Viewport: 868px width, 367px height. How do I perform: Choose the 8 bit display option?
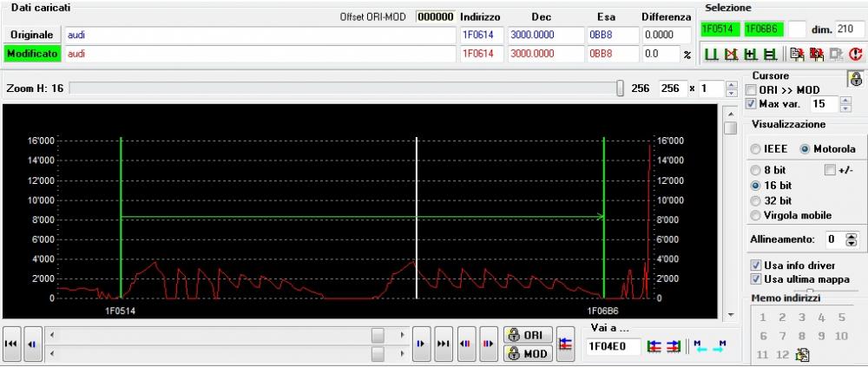point(755,171)
